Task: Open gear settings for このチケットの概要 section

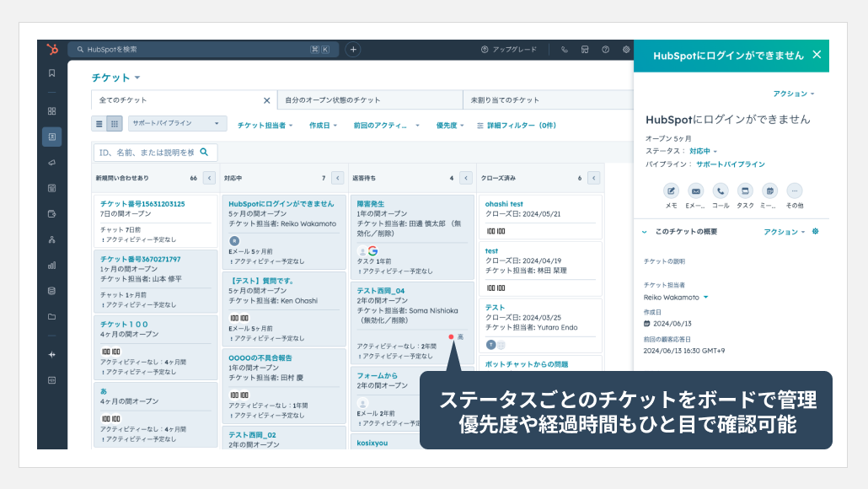Action: point(816,232)
